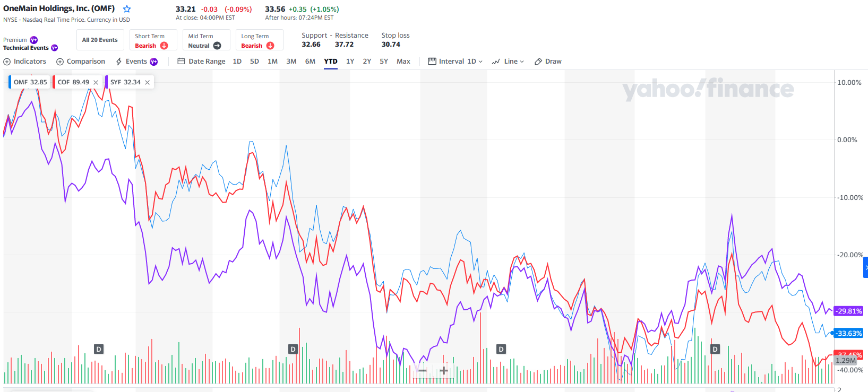Viewport: 868px width, 392px height.
Task: Click the purple SYF color bar
Action: (106, 82)
